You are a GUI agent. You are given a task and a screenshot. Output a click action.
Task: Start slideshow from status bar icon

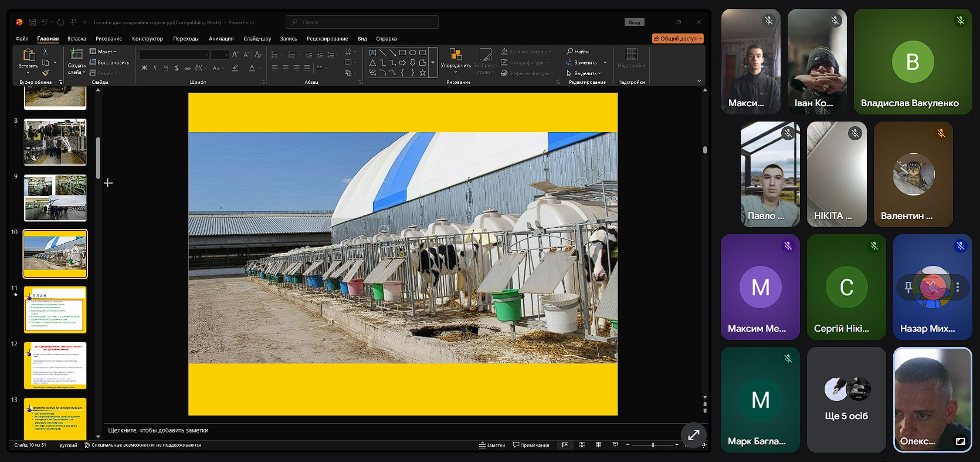coord(615,445)
